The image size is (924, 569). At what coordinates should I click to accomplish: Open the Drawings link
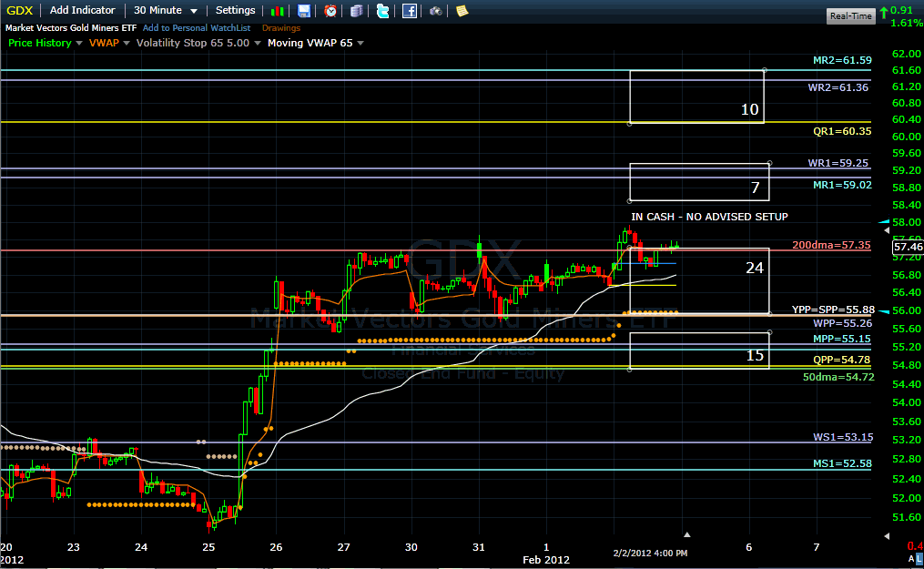[281, 27]
